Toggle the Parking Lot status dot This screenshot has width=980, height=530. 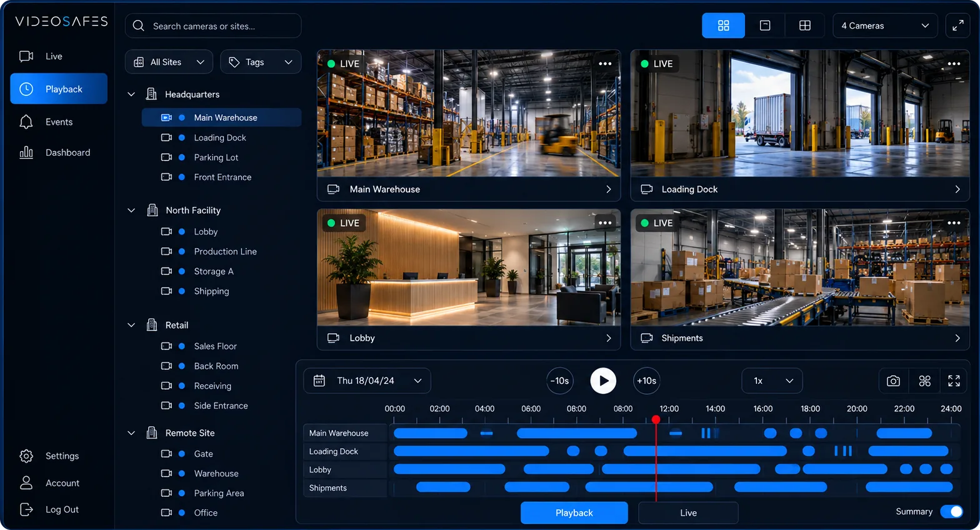point(182,157)
